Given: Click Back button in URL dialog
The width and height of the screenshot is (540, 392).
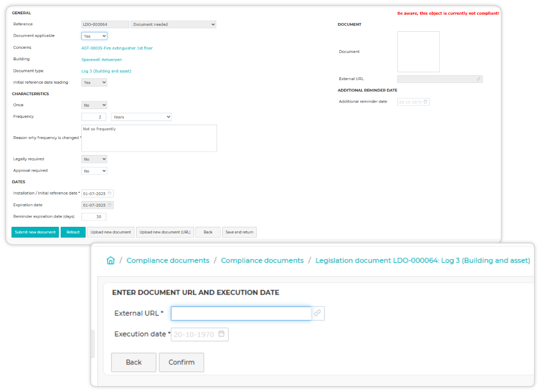Looking at the screenshot, I should 134,363.
